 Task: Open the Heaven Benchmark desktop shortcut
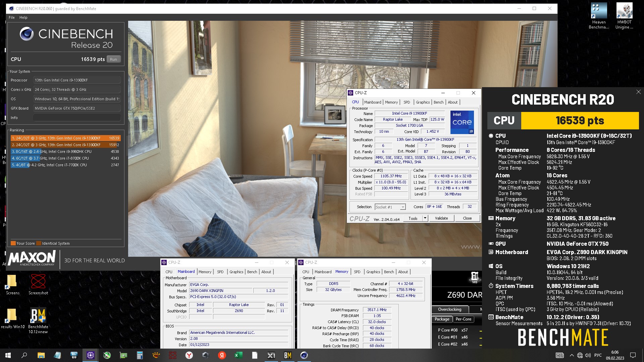point(599,16)
